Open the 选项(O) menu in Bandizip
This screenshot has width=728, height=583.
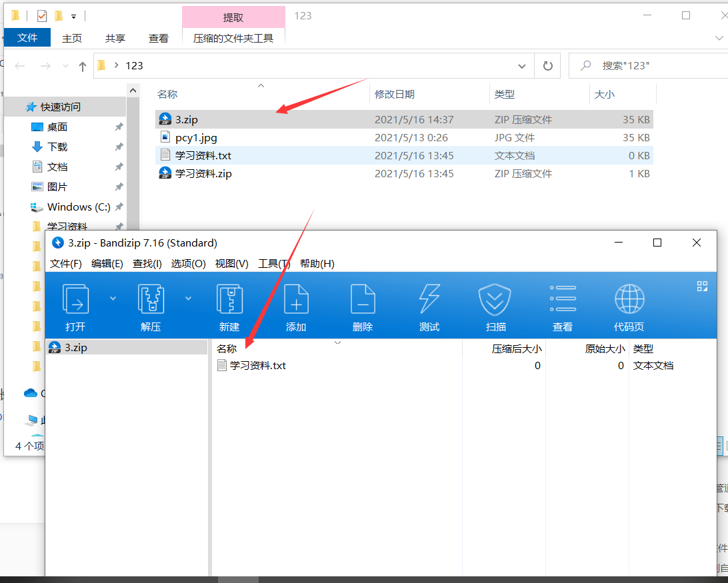(x=189, y=264)
